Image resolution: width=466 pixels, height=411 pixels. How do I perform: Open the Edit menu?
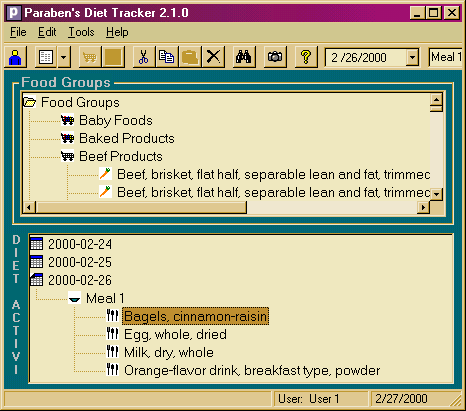point(47,32)
